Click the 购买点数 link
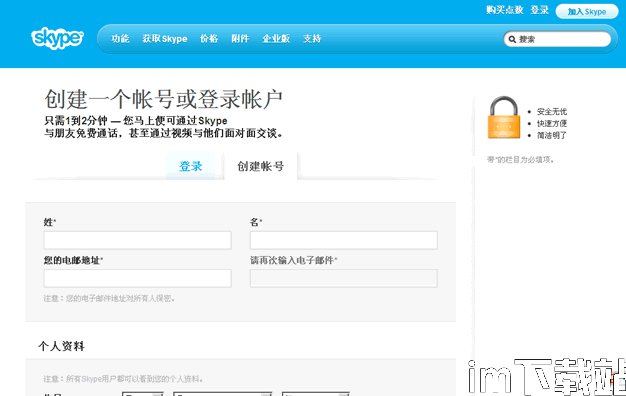Viewport: 626px width, 396px height. pyautogui.click(x=505, y=10)
